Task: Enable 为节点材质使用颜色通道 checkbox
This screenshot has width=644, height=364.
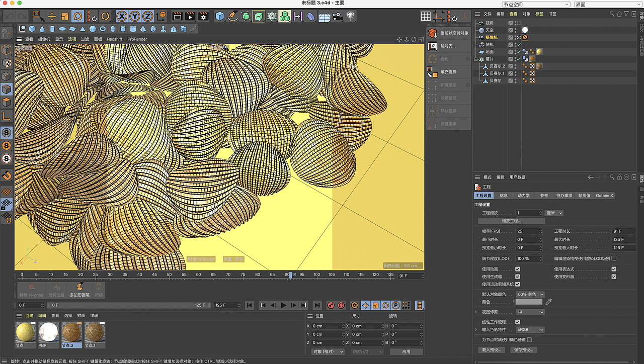Action: [529, 340]
